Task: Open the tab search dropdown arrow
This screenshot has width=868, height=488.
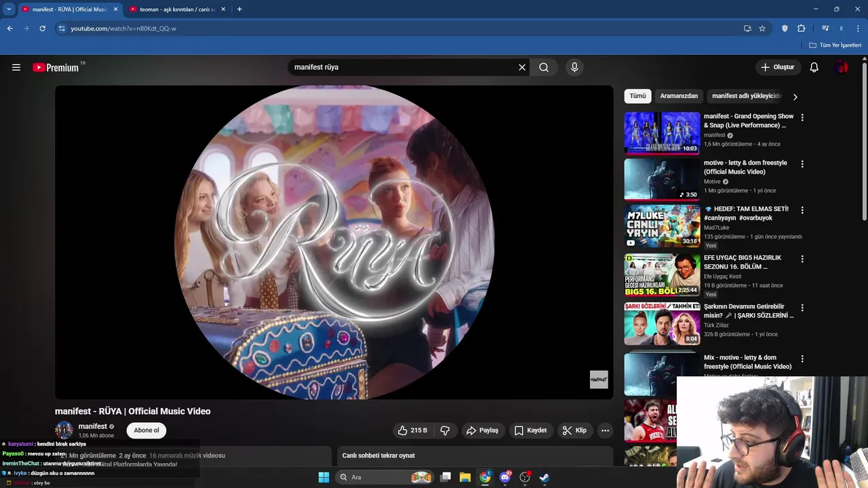Action: pos(9,9)
